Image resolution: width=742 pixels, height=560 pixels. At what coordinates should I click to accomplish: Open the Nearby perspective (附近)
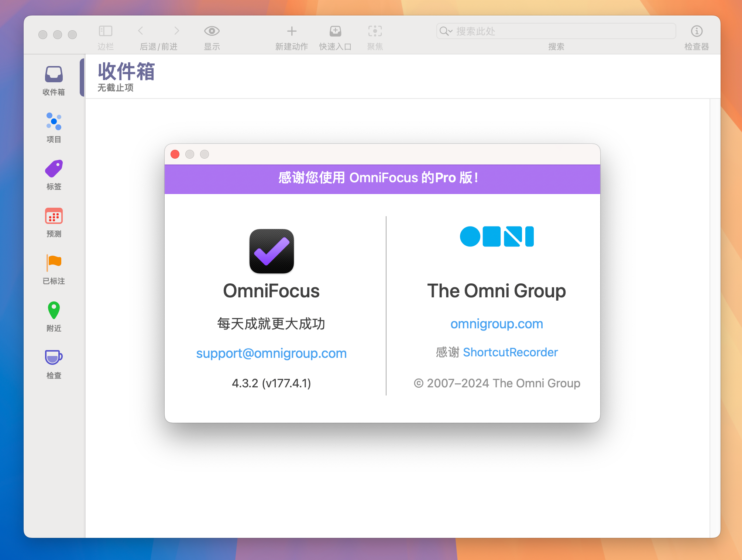(54, 317)
